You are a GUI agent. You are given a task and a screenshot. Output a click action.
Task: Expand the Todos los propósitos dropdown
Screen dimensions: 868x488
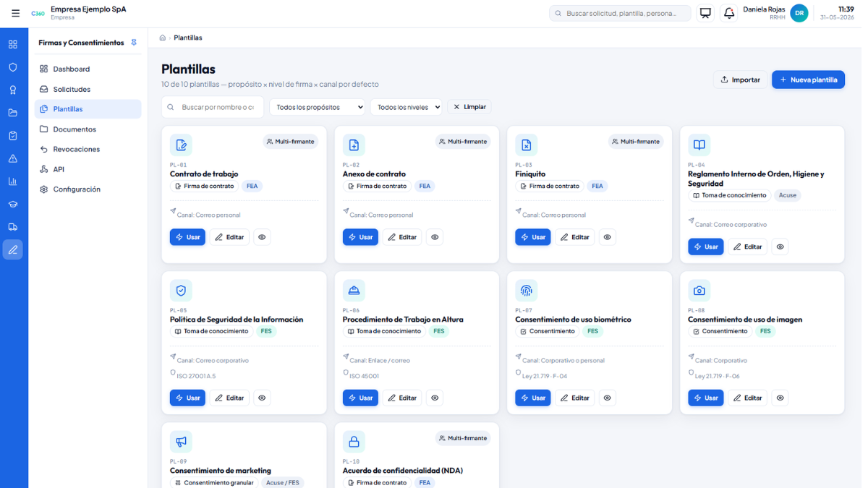tap(318, 107)
